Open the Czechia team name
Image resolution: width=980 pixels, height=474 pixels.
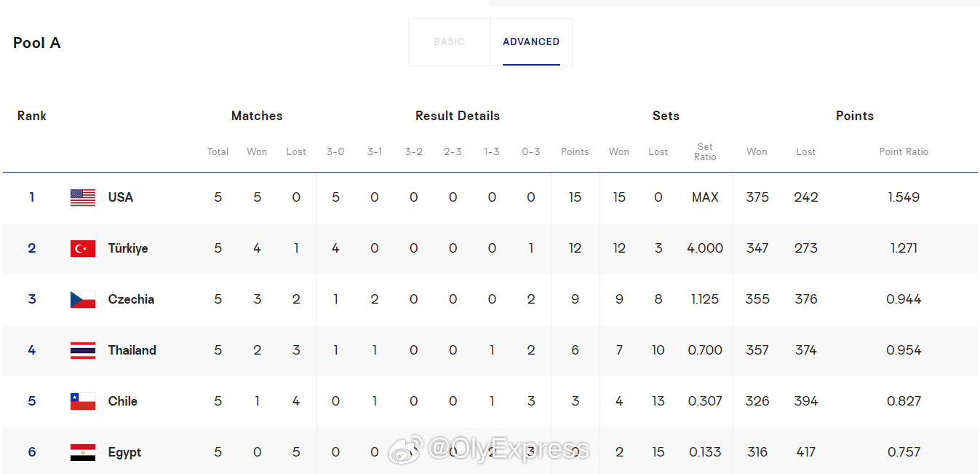click(131, 299)
